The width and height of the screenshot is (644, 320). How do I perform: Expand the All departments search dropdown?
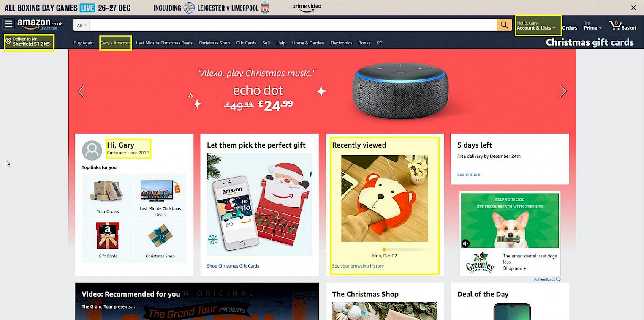click(x=82, y=25)
